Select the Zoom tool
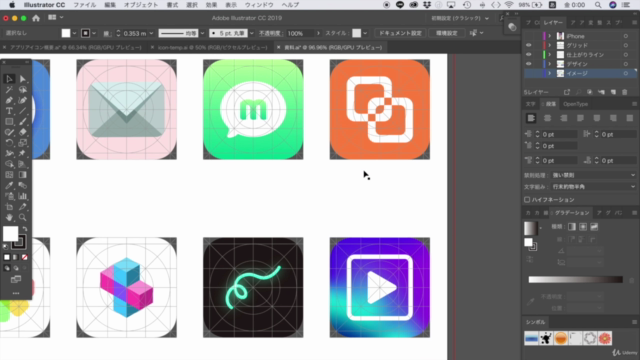The image size is (640, 360). pos(22,217)
